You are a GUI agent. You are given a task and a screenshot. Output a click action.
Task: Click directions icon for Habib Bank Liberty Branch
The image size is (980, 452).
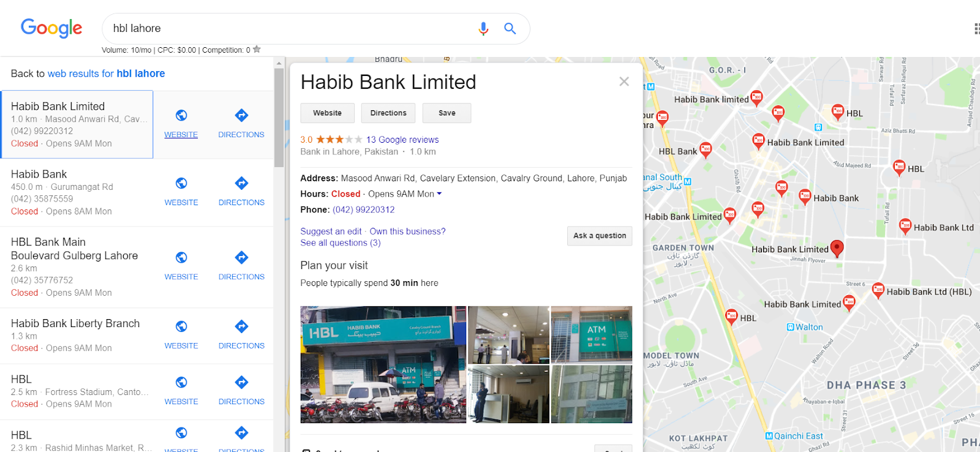coord(241,326)
